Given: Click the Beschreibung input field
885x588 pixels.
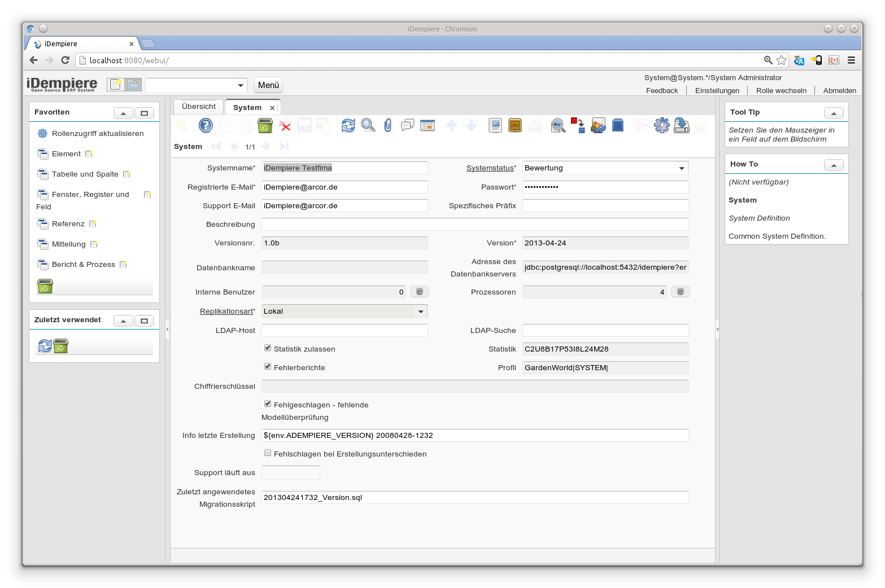Looking at the screenshot, I should pyautogui.click(x=475, y=225).
